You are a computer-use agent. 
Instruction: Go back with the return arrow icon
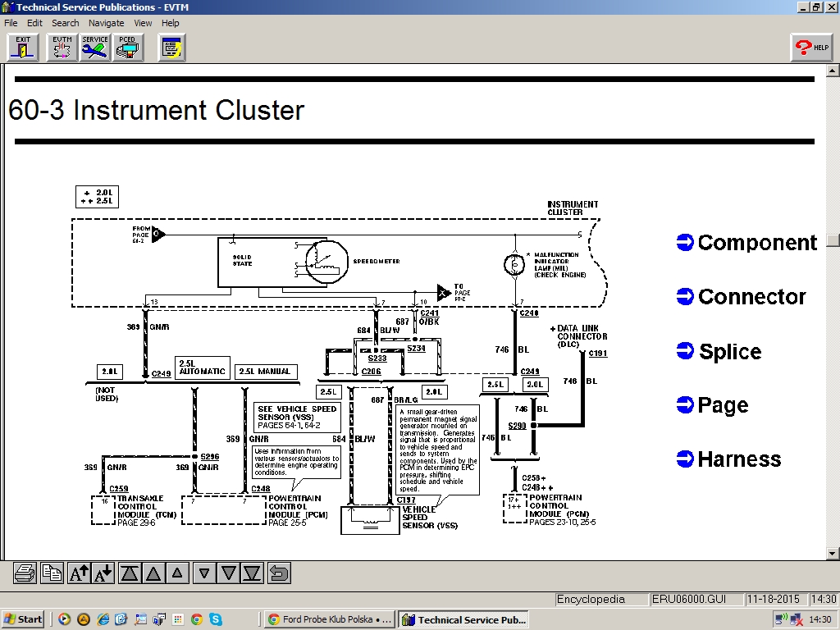pos(279,573)
